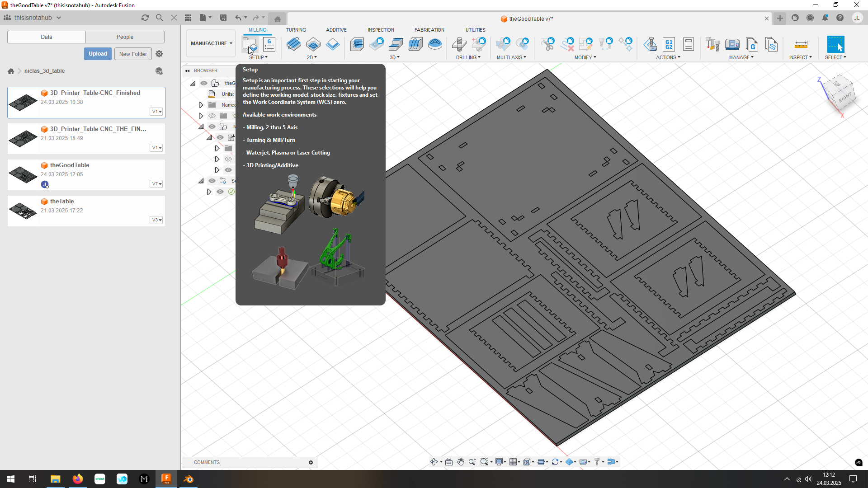Click the Trim toolpath scissors icon
This screenshot has height=488, width=868.
(547, 44)
